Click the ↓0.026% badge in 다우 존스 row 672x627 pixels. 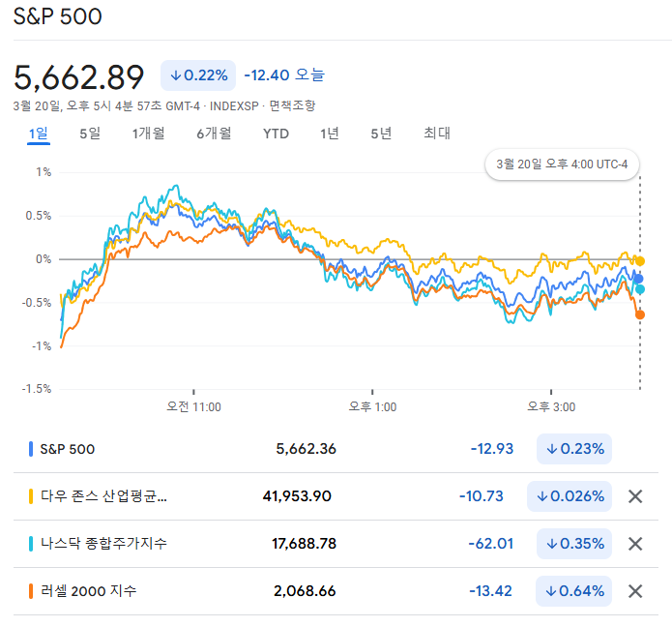tap(570, 496)
